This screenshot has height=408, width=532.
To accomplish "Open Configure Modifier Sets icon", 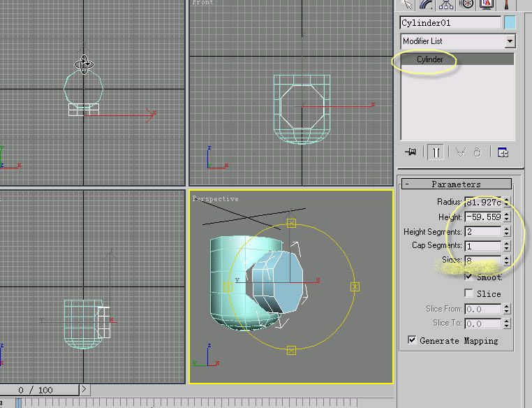I will pos(503,152).
